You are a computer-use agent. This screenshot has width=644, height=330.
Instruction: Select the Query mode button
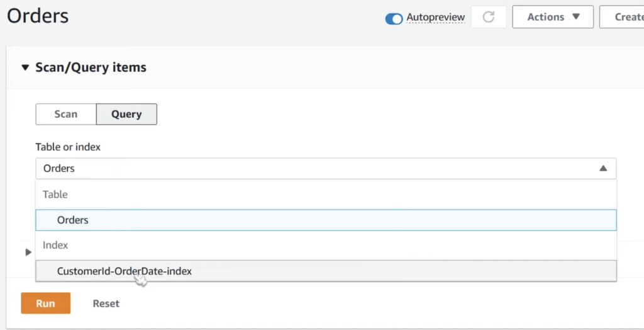tap(126, 114)
